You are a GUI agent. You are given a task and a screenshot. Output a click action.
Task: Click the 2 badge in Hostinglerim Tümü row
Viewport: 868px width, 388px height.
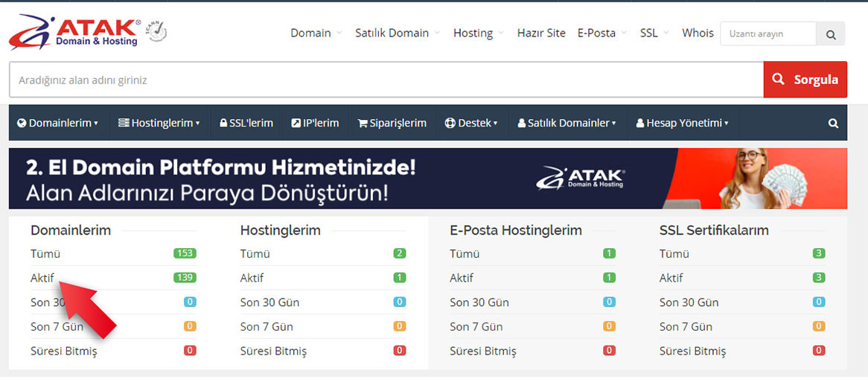[x=400, y=253]
